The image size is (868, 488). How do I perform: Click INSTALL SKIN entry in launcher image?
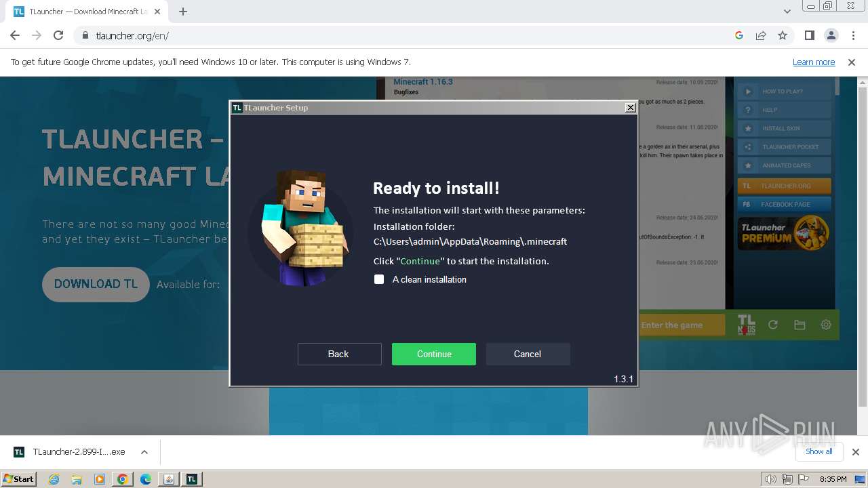point(784,128)
